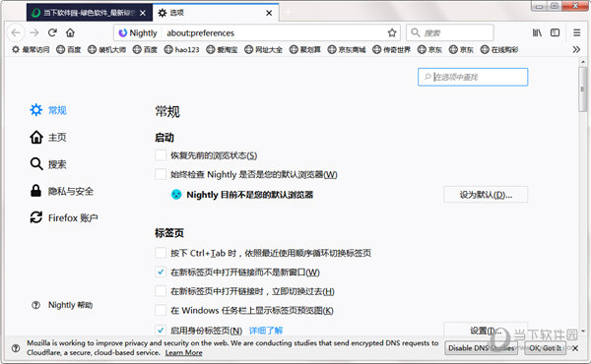This screenshot has height=364, width=591.
Task: Click OK, Got It button
Action: (545, 348)
